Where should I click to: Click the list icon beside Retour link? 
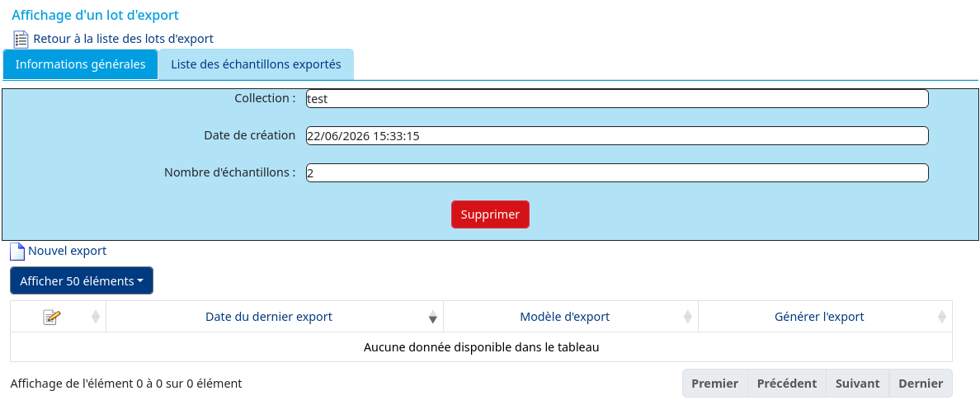click(21, 40)
